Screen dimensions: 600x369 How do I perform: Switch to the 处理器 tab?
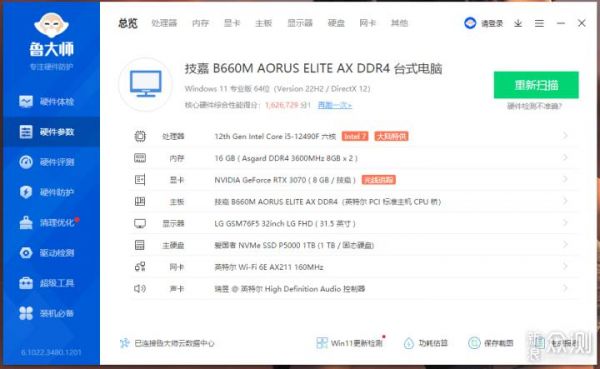[x=164, y=23]
